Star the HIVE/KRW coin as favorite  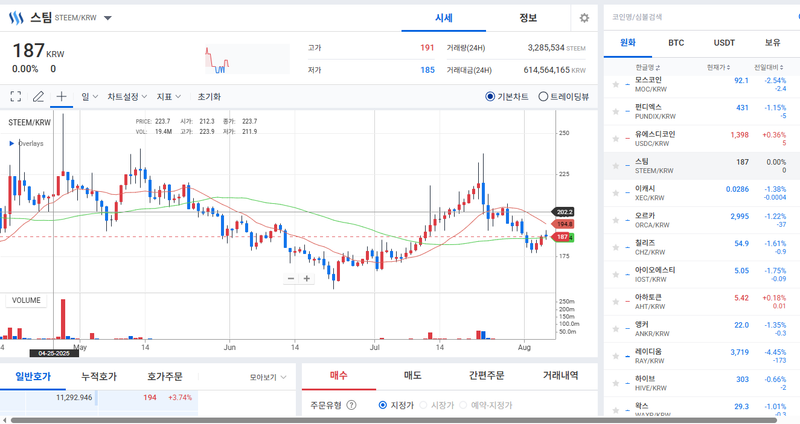[616, 383]
